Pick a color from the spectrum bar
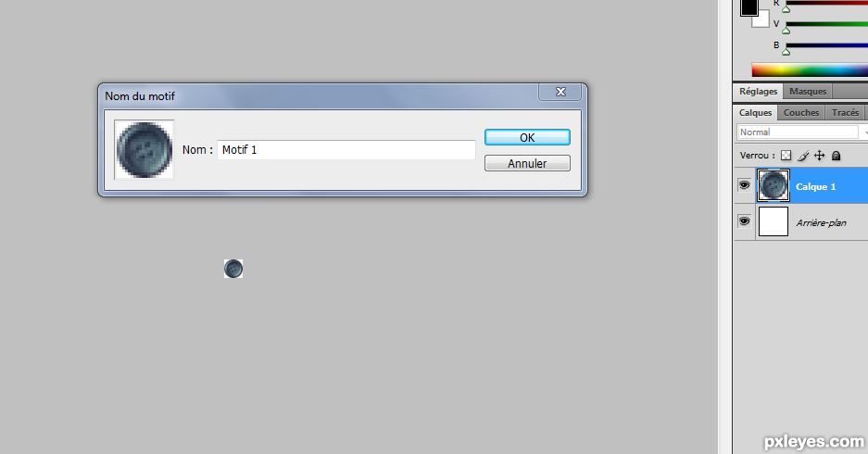868x454 pixels. coord(810,69)
